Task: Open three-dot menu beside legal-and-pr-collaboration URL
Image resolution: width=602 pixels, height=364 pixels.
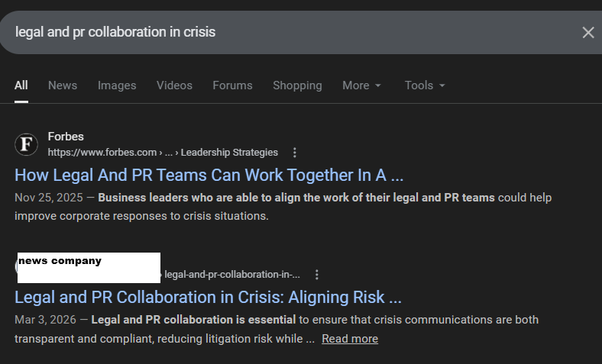Action: (x=317, y=275)
